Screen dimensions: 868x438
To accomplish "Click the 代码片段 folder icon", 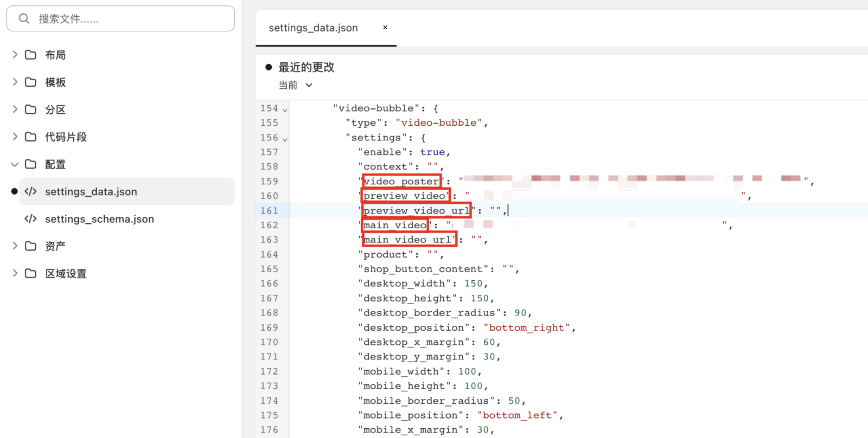I will pos(31,137).
